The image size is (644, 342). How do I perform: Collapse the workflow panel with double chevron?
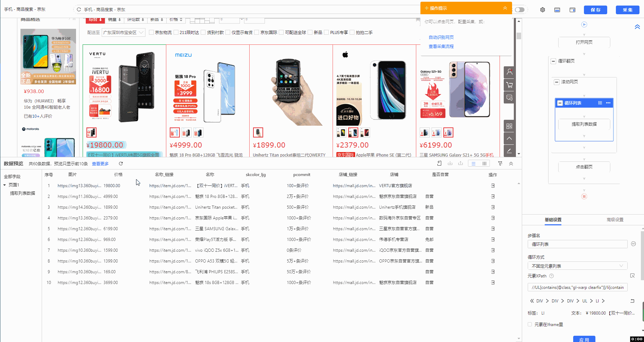click(x=637, y=27)
